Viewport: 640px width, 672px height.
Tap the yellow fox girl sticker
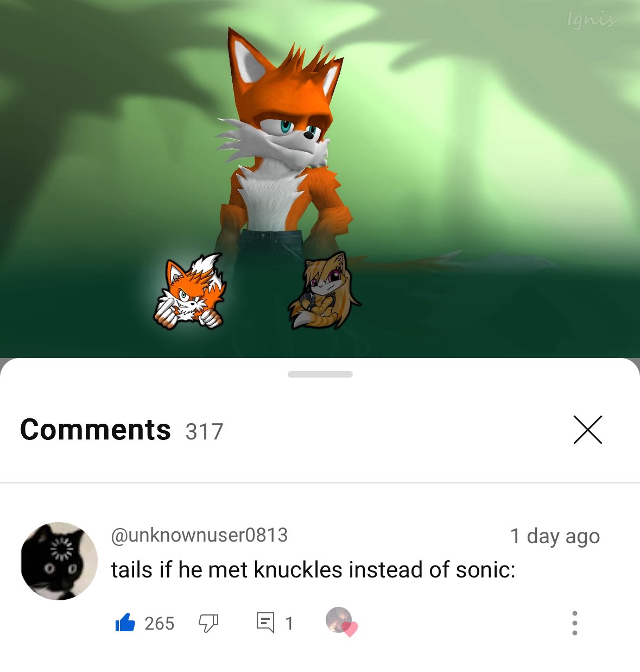pyautogui.click(x=325, y=291)
